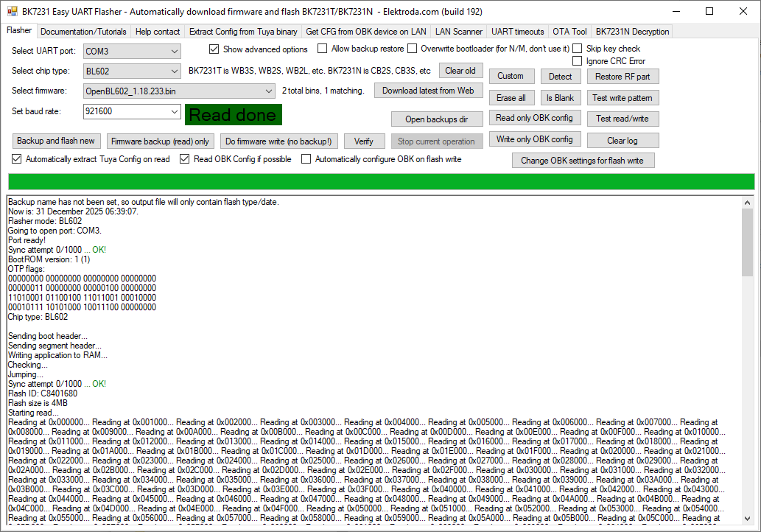Viewport: 761px width, 532px height.
Task: Click Open backups dir button
Action: 437,119
